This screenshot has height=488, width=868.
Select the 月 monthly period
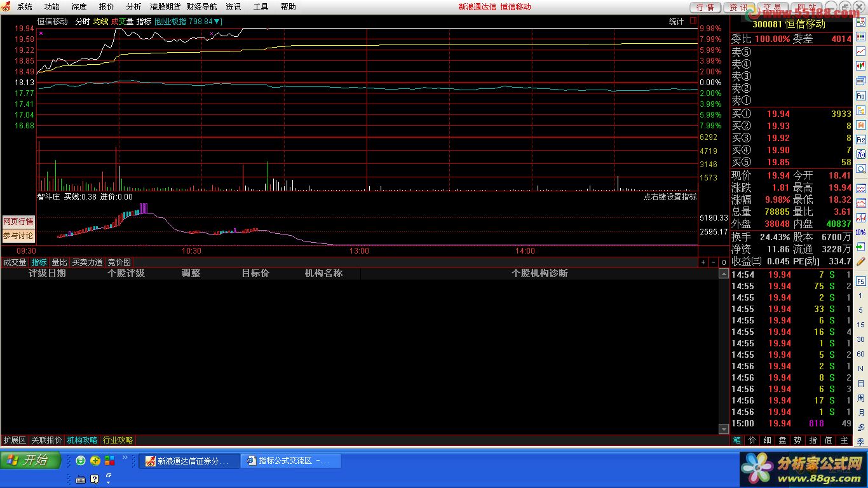pos(861,412)
